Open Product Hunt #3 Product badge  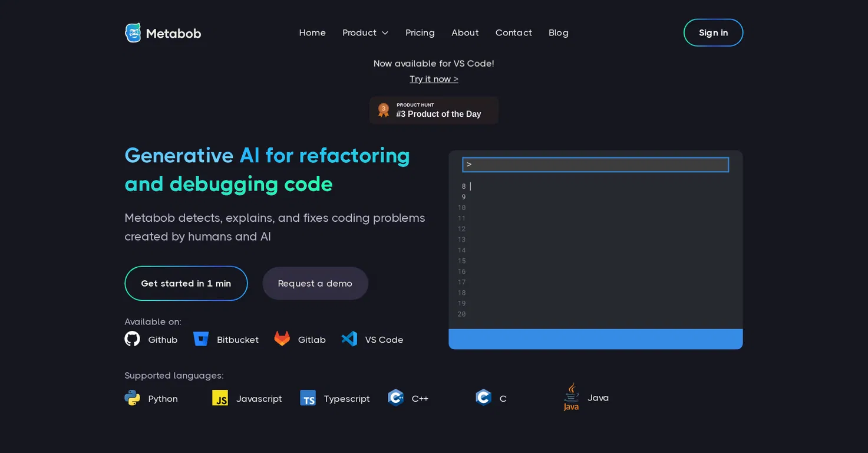(434, 110)
